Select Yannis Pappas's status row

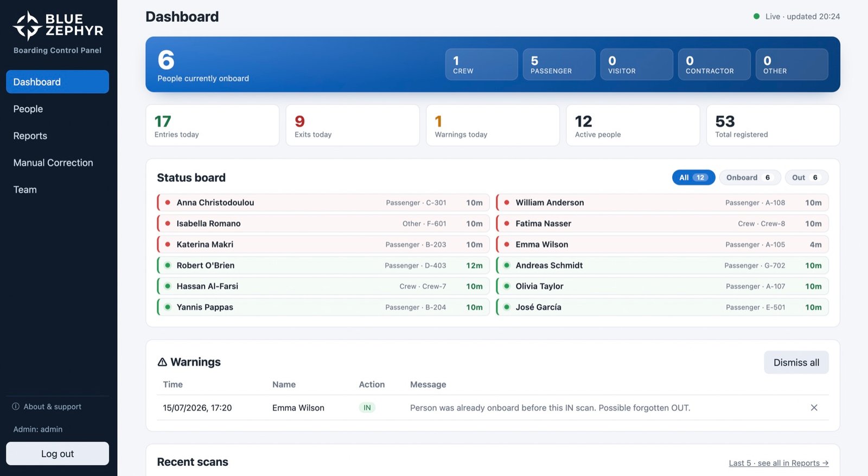323,307
